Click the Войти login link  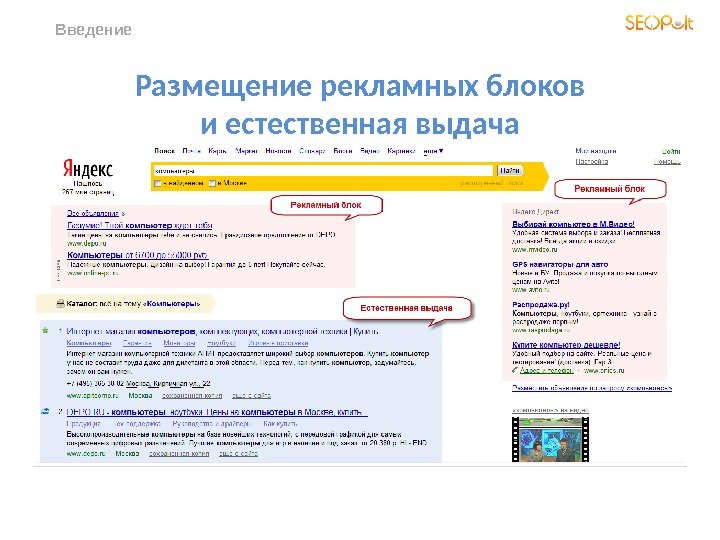coord(671,151)
